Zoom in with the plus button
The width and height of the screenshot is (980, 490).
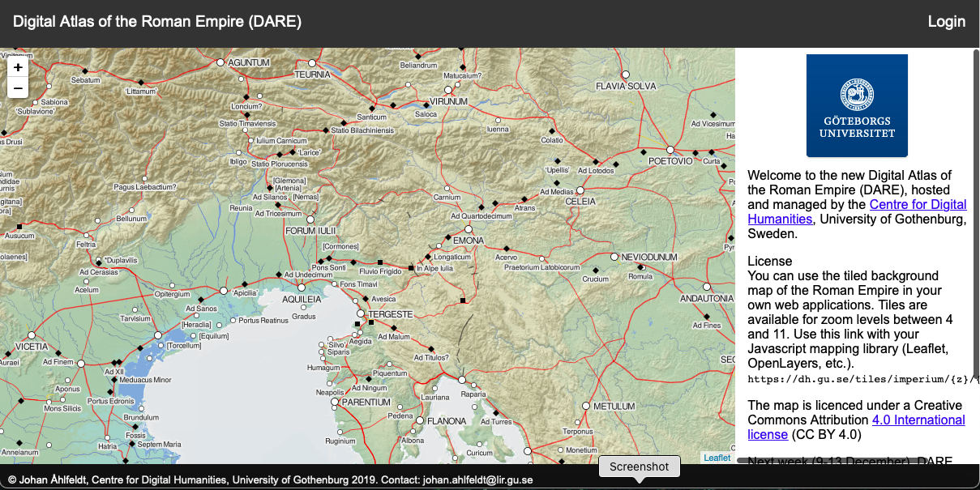(x=18, y=68)
